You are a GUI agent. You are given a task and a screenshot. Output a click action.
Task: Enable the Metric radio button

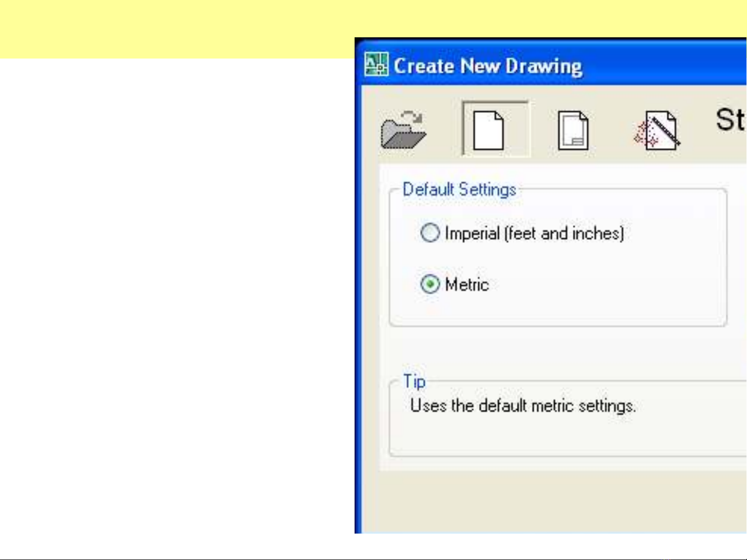click(430, 284)
